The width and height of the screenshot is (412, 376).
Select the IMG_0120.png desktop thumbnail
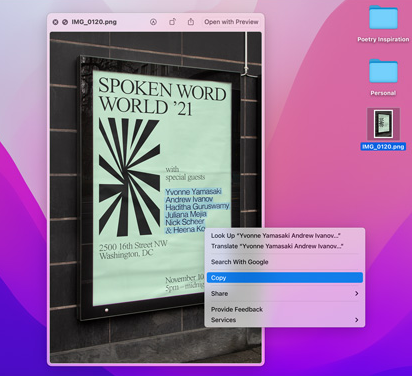pos(383,124)
